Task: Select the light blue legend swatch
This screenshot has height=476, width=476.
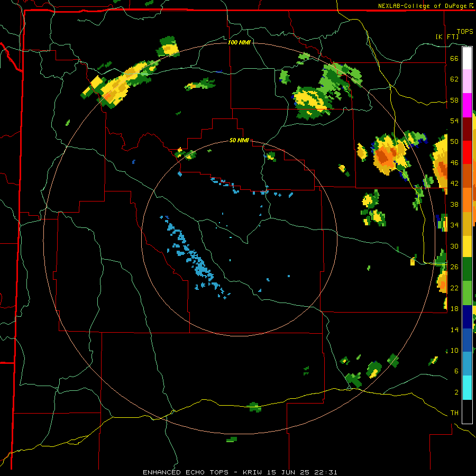Action: [467, 364]
